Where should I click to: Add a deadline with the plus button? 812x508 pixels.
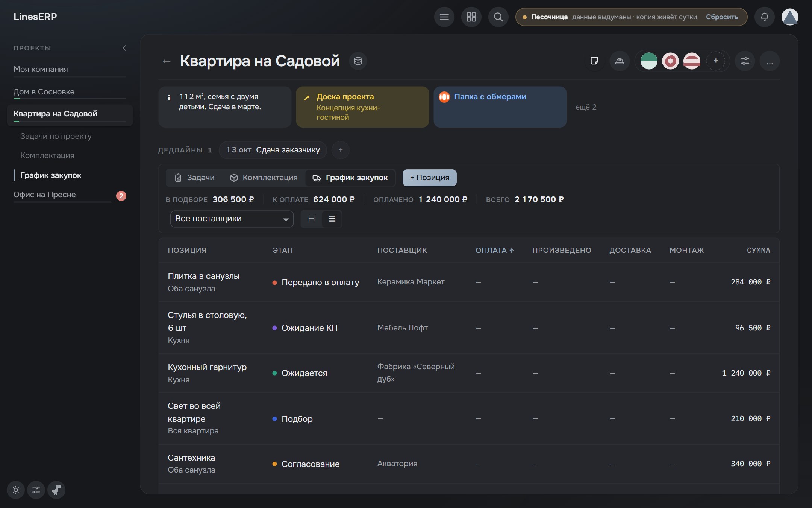click(341, 150)
